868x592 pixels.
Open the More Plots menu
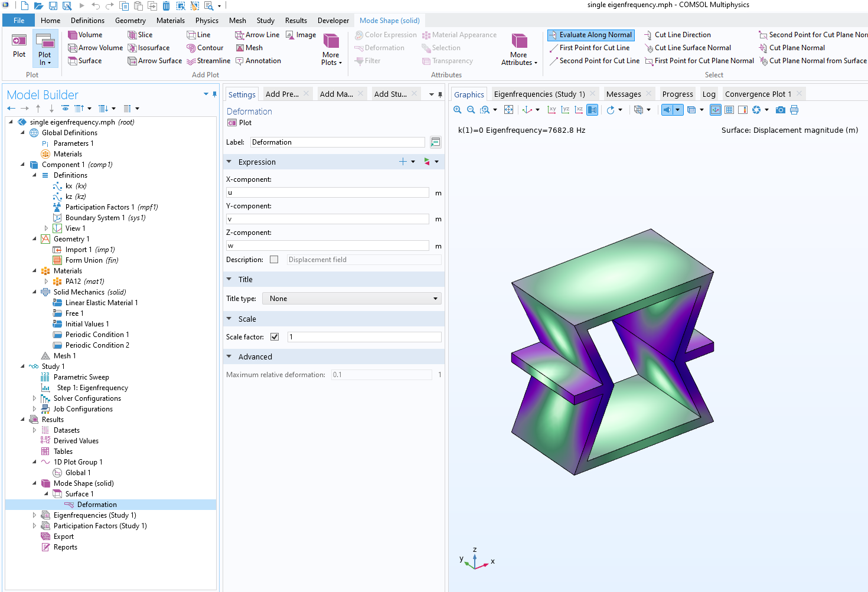(331, 49)
